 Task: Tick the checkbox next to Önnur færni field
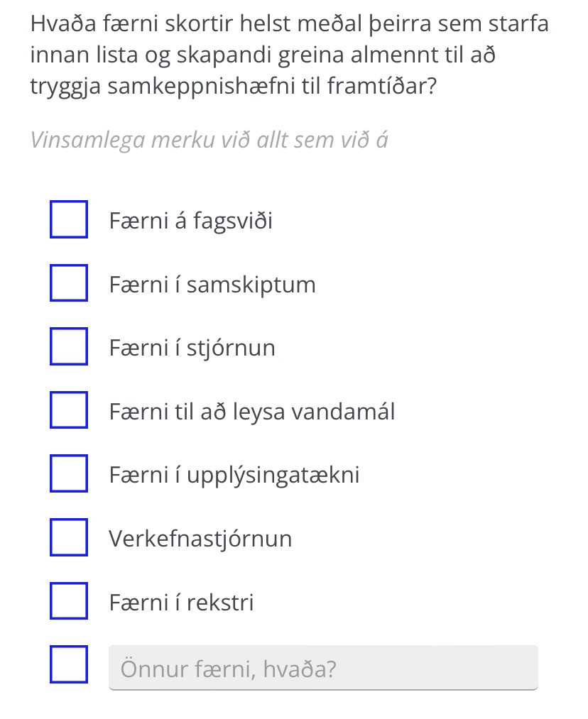coord(69,664)
